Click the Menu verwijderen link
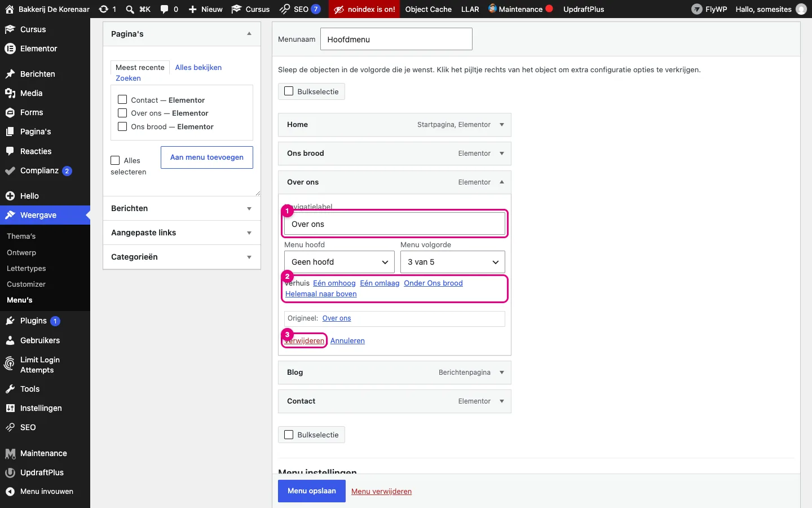This screenshot has height=508, width=812. [382, 491]
